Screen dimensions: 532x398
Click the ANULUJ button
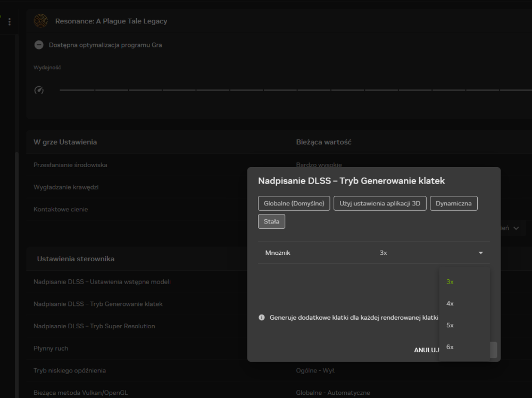pos(426,350)
